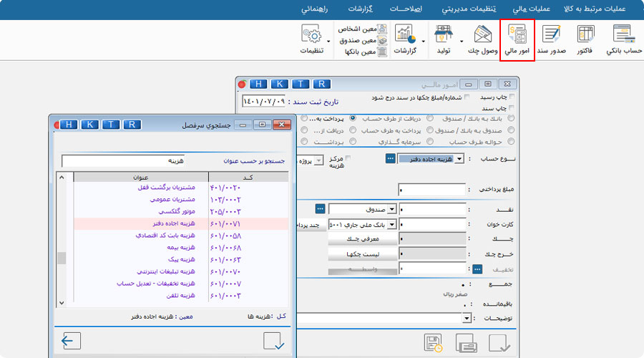Open the تنظيمات (settings) gear toolbar icon
Screen dimensions: 644x358
point(312,39)
